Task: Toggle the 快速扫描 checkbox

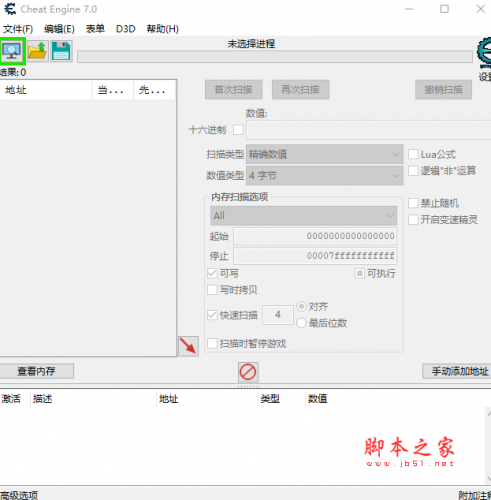Action: click(212, 315)
